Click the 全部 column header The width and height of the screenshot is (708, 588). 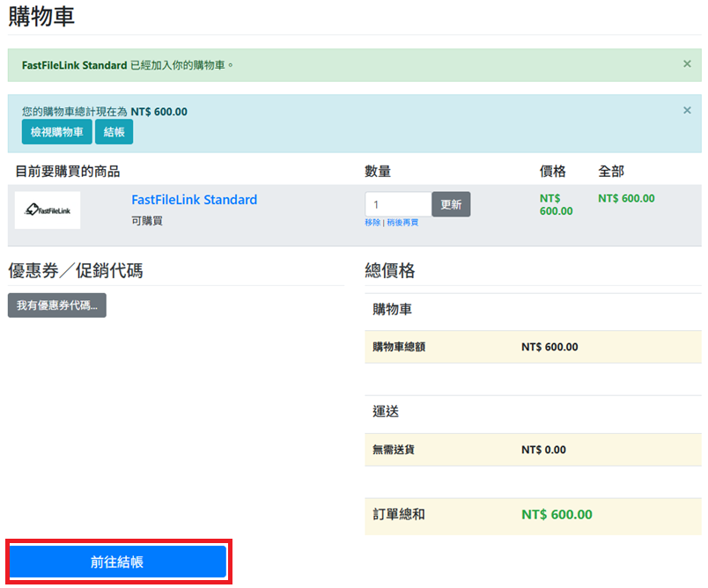(x=611, y=172)
